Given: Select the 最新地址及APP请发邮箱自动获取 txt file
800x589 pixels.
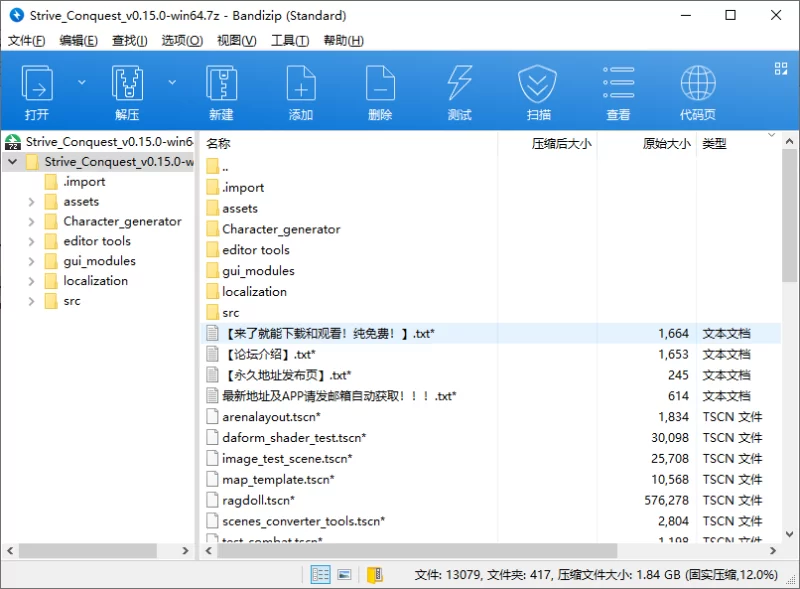Looking at the screenshot, I should pos(331,396).
